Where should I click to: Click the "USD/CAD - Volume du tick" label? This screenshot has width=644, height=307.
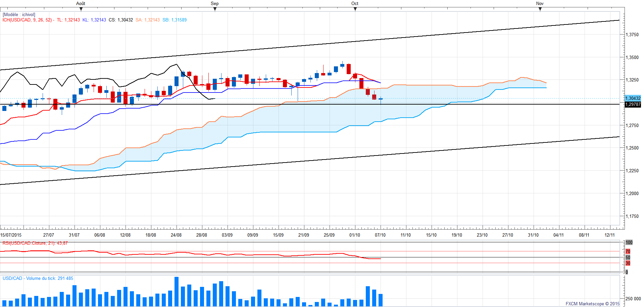point(38,278)
